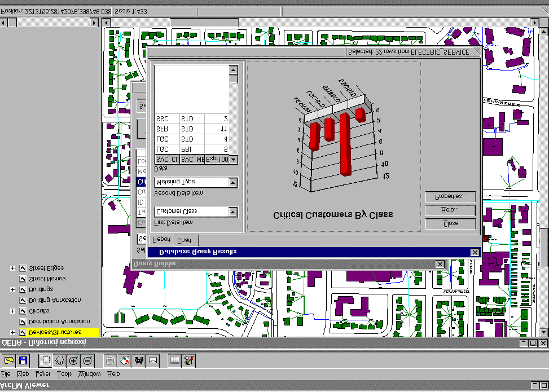Click the tallest red bar in chart

point(345,144)
